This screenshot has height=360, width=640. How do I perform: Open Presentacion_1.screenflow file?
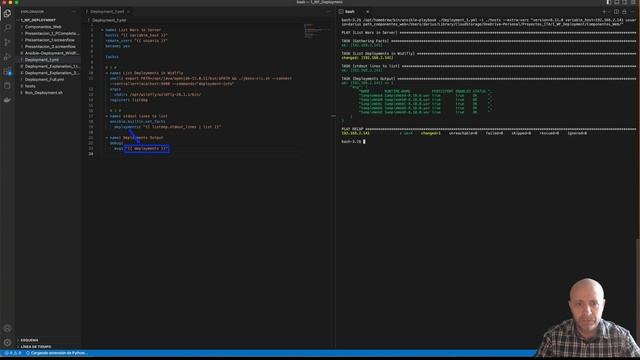coord(49,40)
